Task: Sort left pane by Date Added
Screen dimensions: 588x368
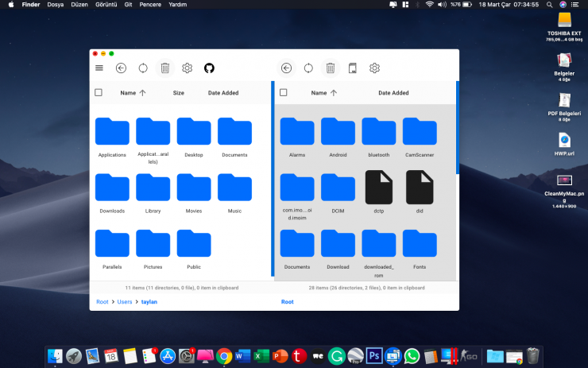Action: coord(223,93)
